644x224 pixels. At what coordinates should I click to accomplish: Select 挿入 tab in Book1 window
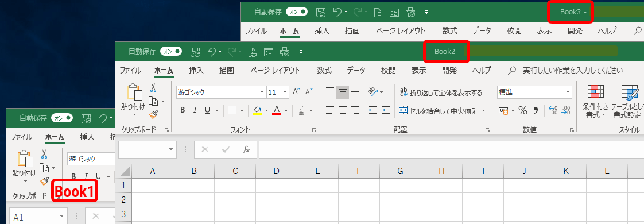[x=87, y=137]
